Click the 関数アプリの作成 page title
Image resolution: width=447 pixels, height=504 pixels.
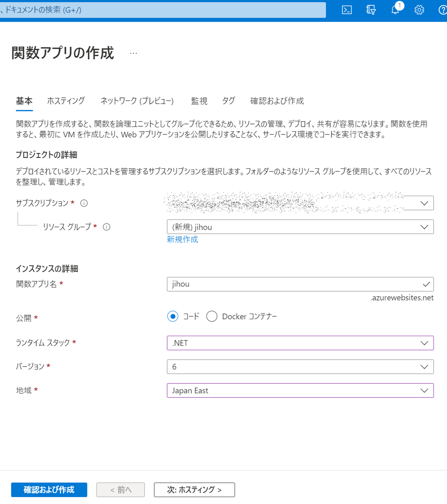pos(63,53)
